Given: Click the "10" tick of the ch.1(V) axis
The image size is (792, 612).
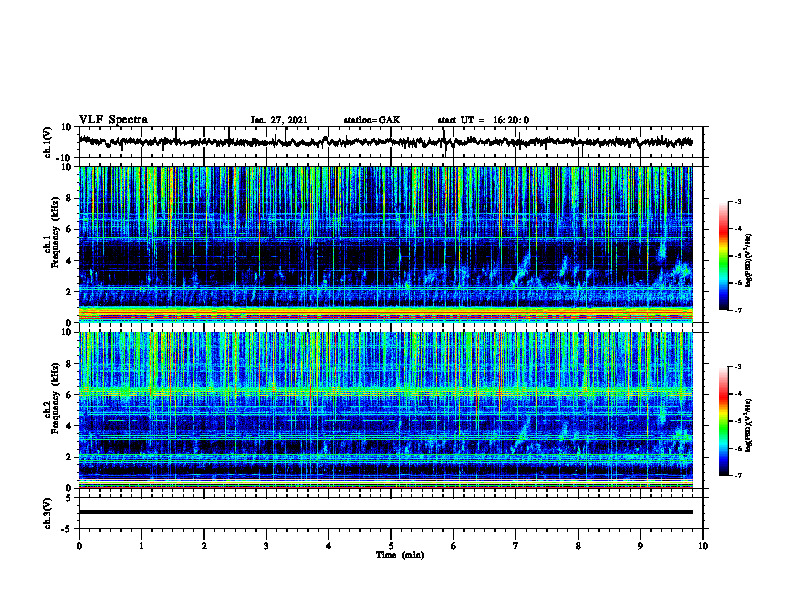Looking at the screenshot, I should click(x=66, y=127).
